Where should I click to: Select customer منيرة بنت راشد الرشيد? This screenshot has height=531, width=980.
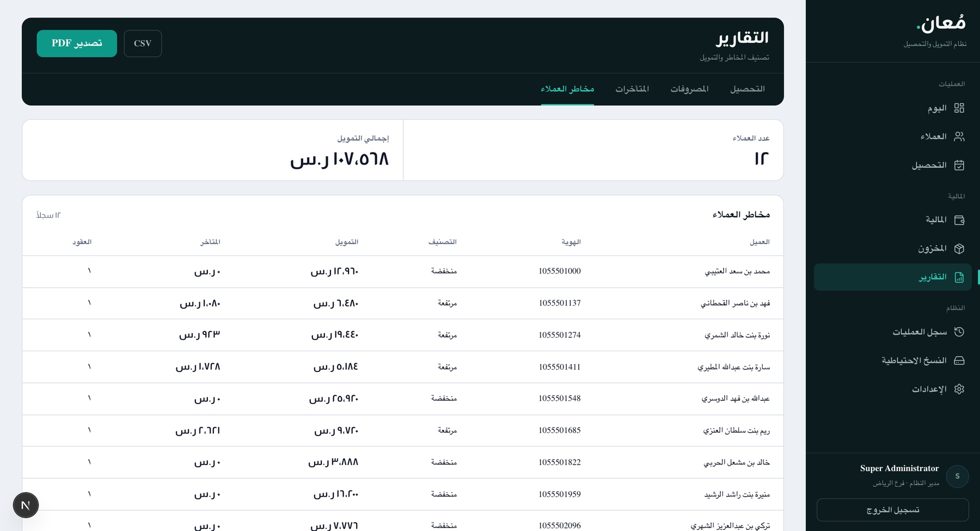pos(737,495)
